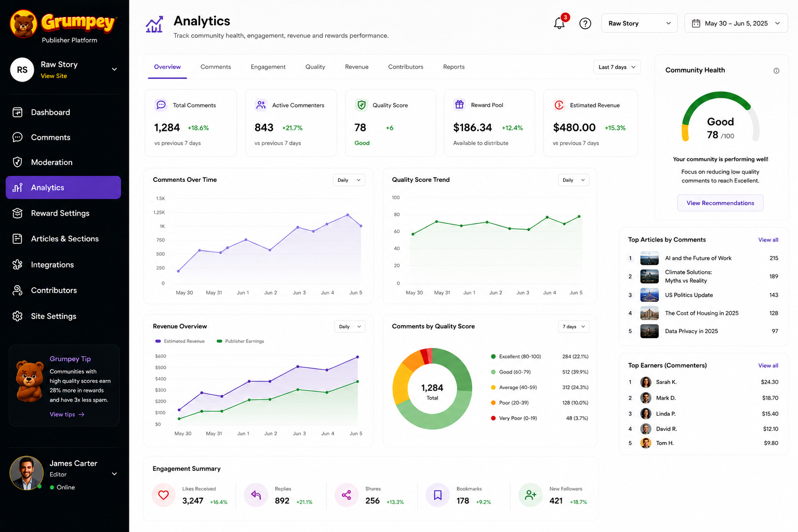Click the New Followers icon
Viewport: 798px width, 532px height.
pyautogui.click(x=530, y=495)
